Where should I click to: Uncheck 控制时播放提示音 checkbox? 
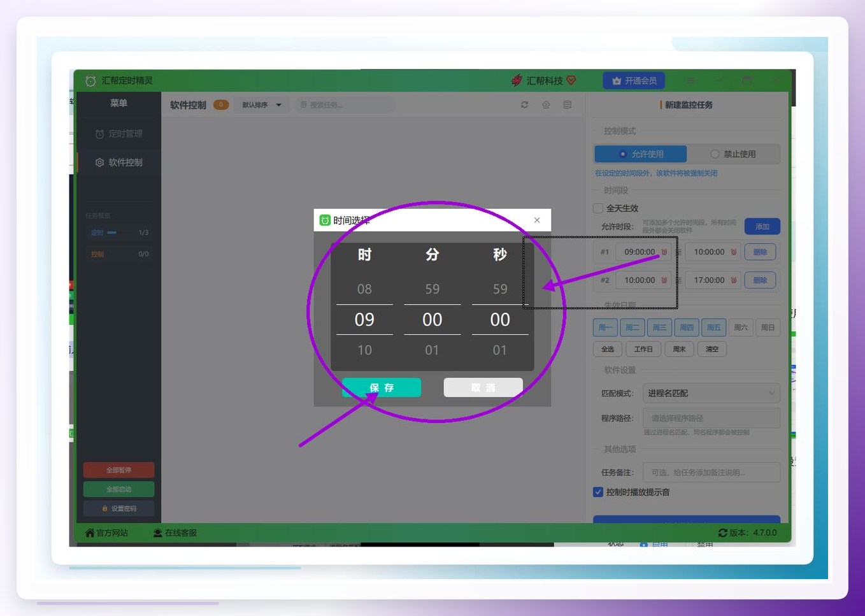[x=598, y=492]
